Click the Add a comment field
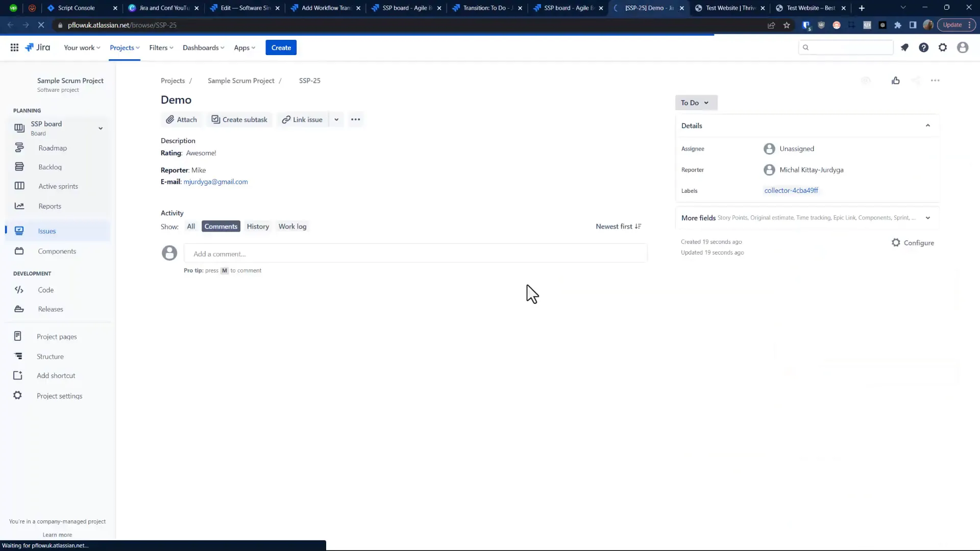Image resolution: width=980 pixels, height=551 pixels. [x=415, y=254]
